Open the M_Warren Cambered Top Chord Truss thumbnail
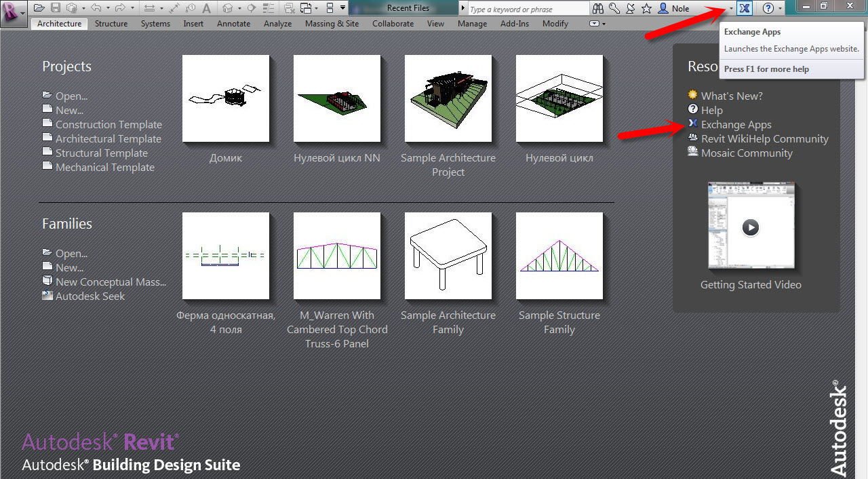The height and width of the screenshot is (479, 868). pos(337,256)
